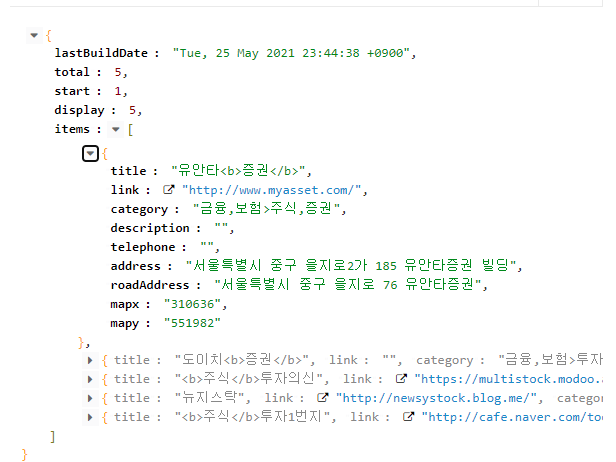Image resolution: width=616 pixels, height=462 pixels.
Task: Select the mapx value "310636"
Action: pos(192,304)
